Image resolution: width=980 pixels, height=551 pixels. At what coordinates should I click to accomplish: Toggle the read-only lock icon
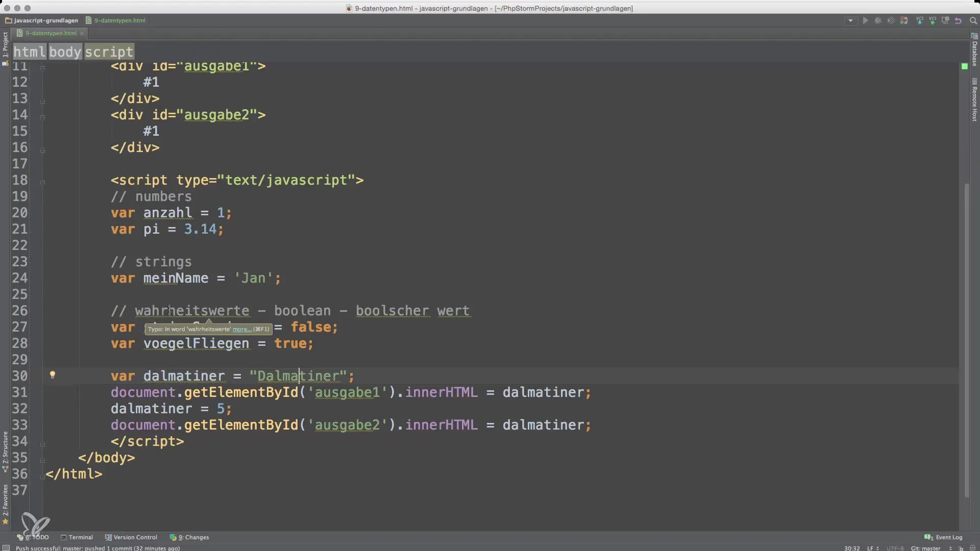(x=961, y=548)
